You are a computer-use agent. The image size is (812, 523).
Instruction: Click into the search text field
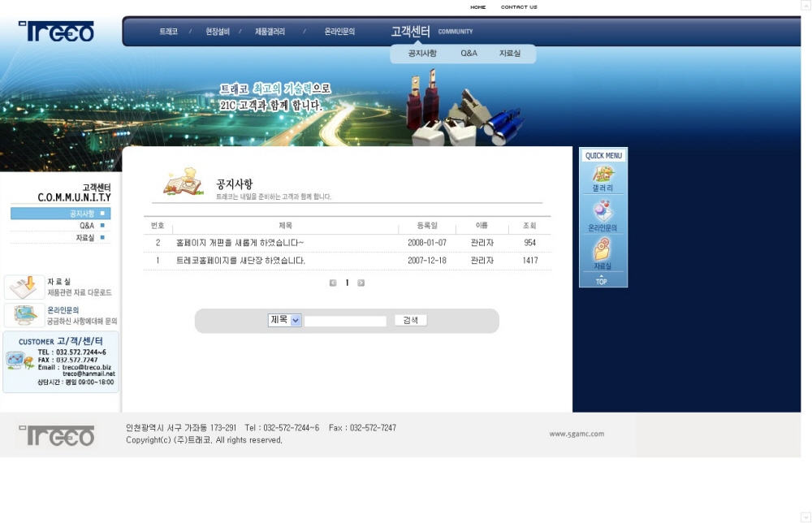[346, 321]
